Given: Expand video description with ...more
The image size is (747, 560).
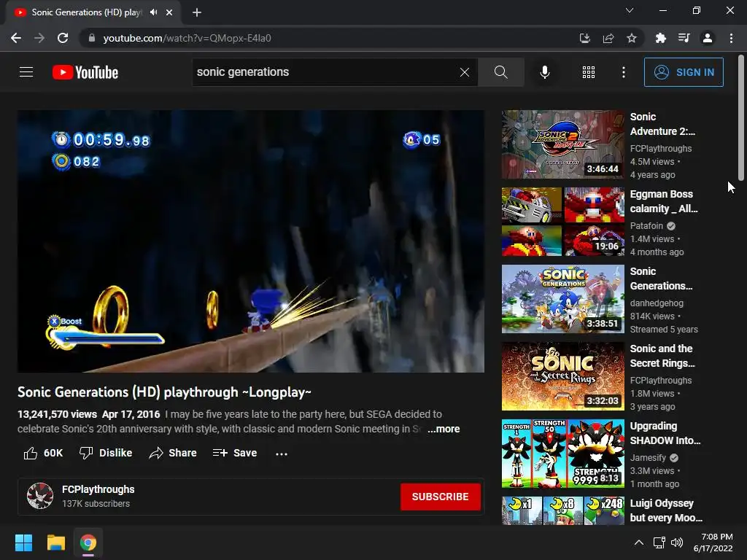Looking at the screenshot, I should [444, 429].
